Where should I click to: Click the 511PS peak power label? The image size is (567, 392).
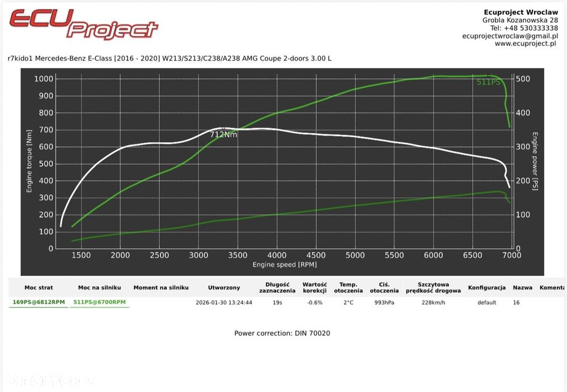[x=489, y=82]
